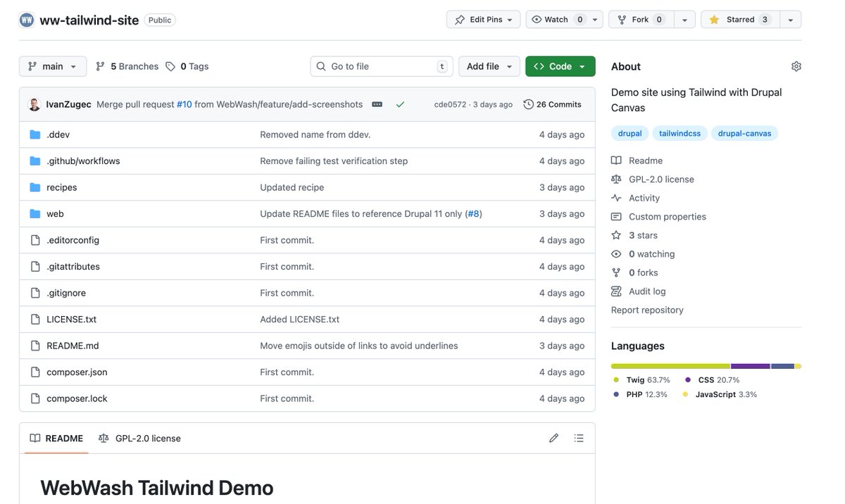Click the JavaScript 3.3% language entry
Viewport: 845px width, 504px height.
pos(720,395)
